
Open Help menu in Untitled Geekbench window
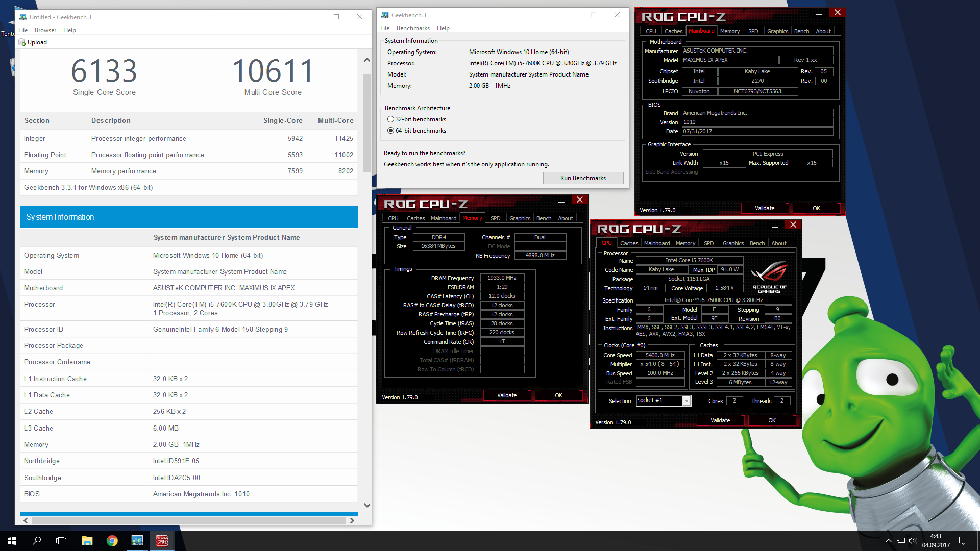(69, 30)
